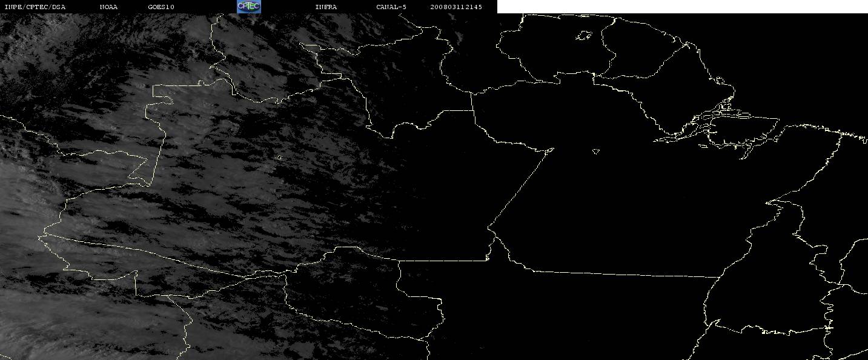This screenshot has height=360, width=868.
Task: Click the GOES10 satellite label
Action: [161, 7]
